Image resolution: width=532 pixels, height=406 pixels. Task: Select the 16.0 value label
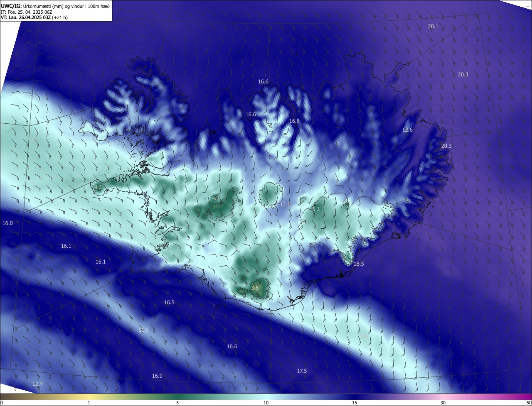pos(7,223)
